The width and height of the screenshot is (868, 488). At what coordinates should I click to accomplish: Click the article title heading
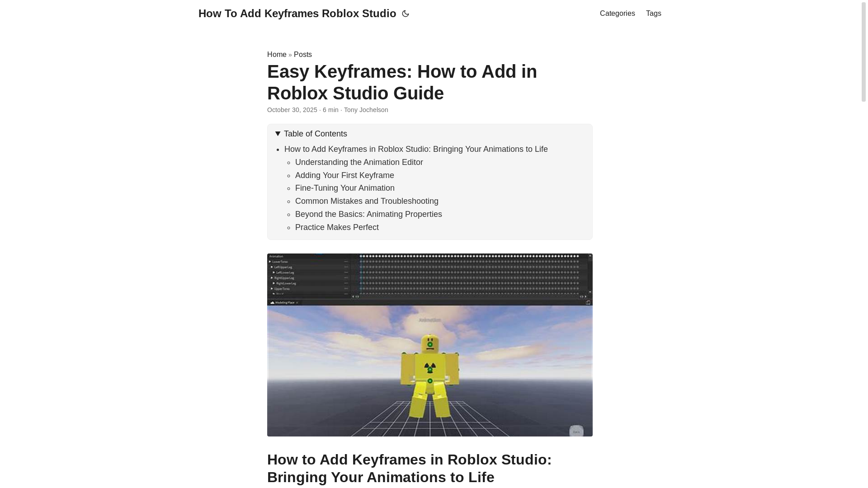coord(402,82)
